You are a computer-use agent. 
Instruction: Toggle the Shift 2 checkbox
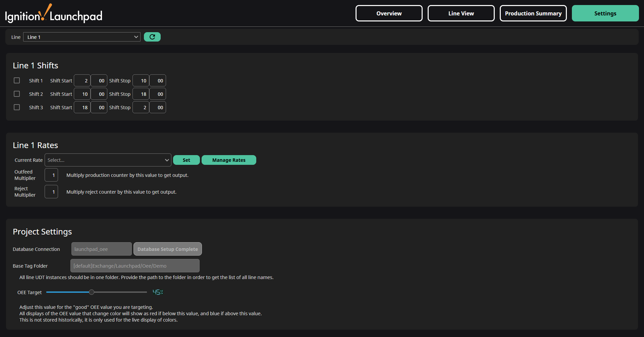pos(17,94)
